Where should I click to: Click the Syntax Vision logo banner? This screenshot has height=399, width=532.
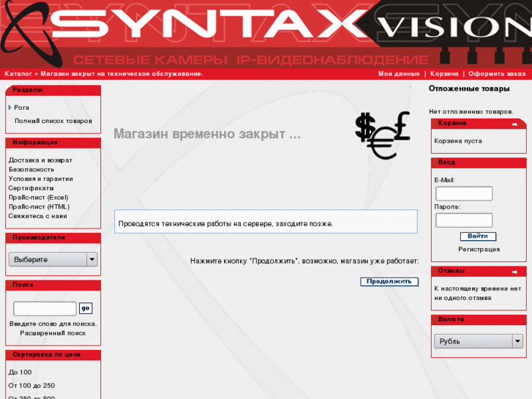266,34
